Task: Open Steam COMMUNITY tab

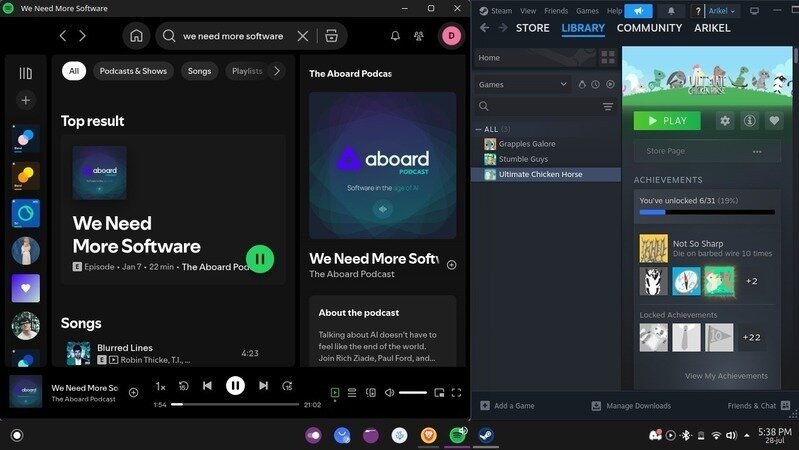Action: [x=649, y=28]
